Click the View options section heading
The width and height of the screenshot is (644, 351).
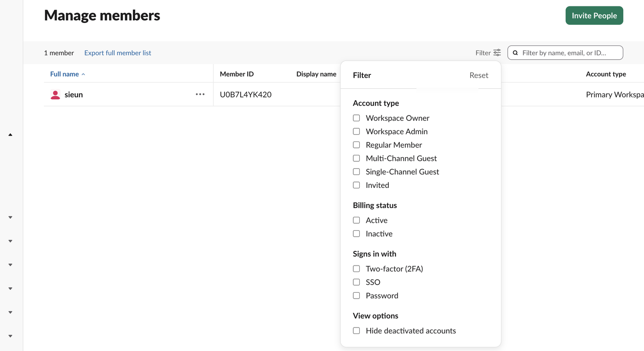[375, 316]
